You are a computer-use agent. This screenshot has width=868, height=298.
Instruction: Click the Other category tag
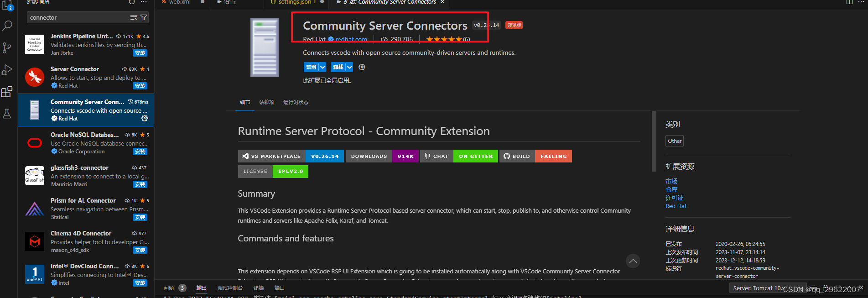point(675,141)
